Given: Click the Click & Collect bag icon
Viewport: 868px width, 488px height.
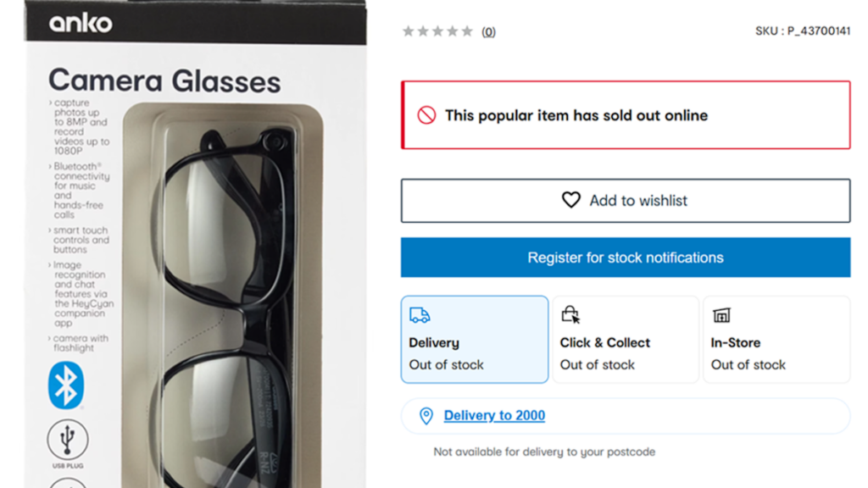Looking at the screenshot, I should point(570,314).
